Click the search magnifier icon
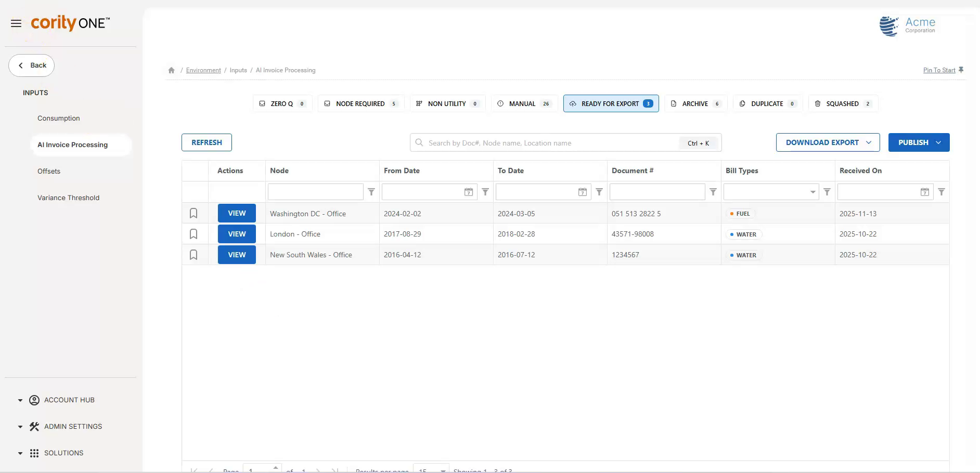Viewport: 980px width, 473px height. [419, 142]
